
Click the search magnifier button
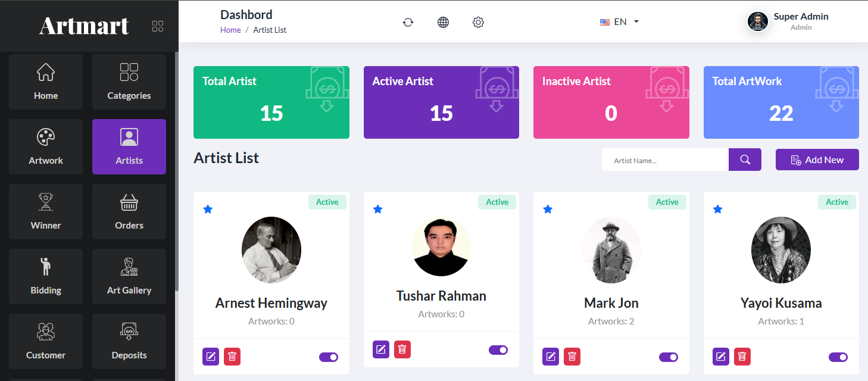[x=745, y=160]
